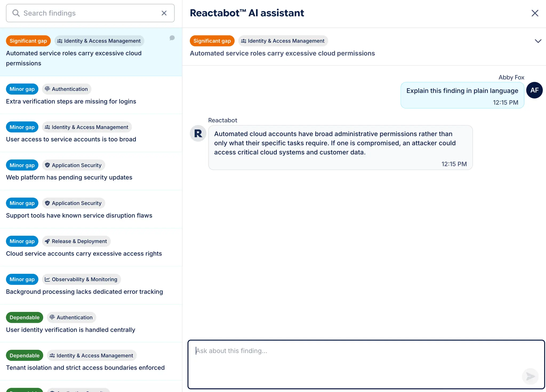Screen dimensions: 546x392
Task: Open User identity verification handled centrally finding
Action: [91, 324]
